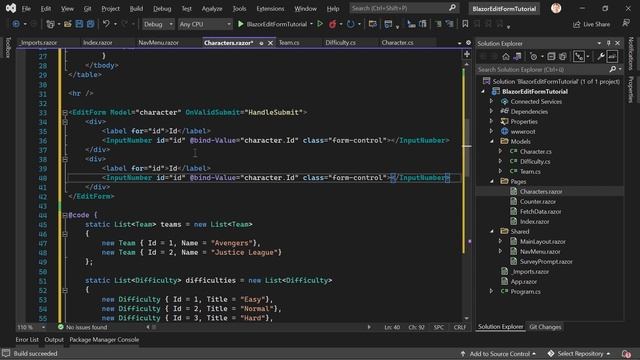Pin the Solution Explorer panel

[608, 43]
